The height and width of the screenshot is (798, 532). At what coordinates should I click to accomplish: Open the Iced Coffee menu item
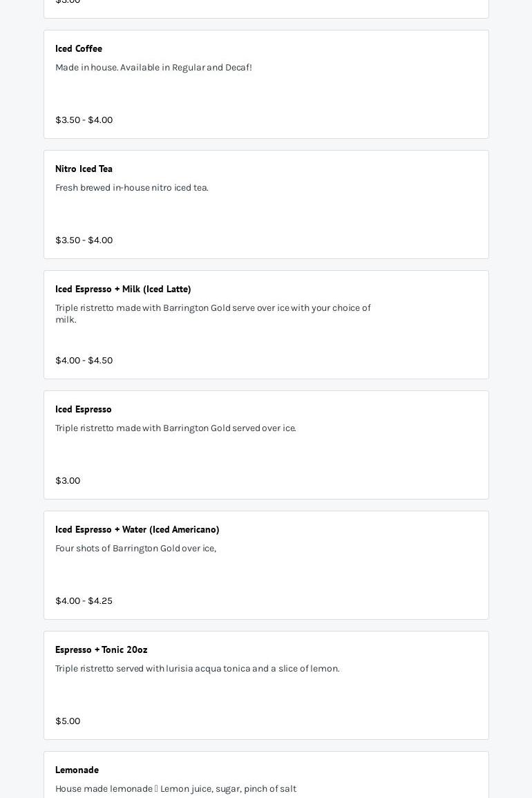point(79,48)
